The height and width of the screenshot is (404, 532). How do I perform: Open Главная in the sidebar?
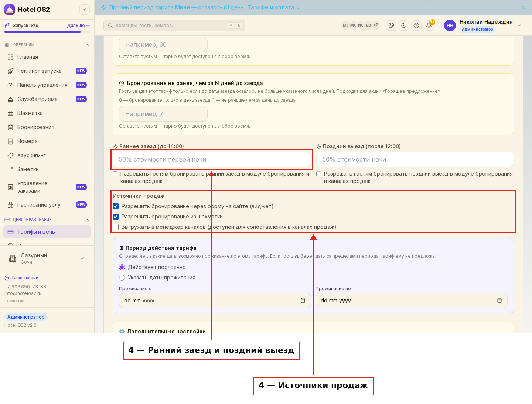47,57
